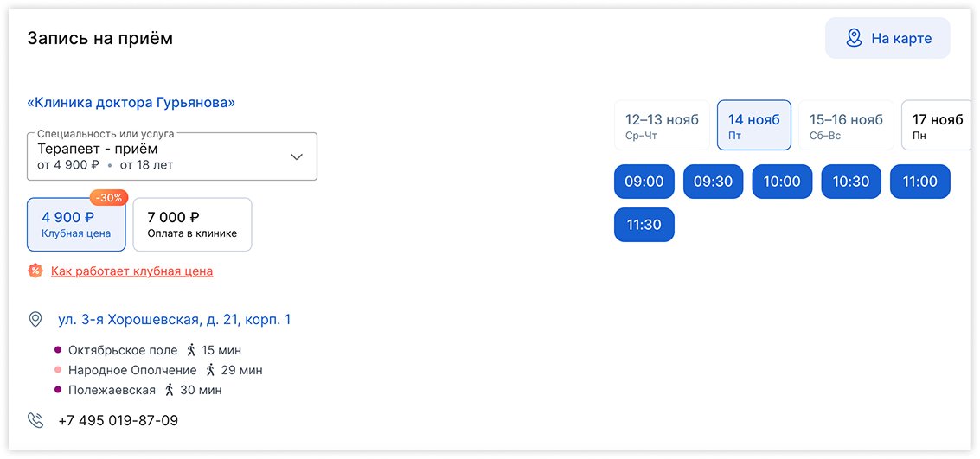Click the chevron arrow in the Терапевт - приём field
The image size is (980, 459).
[297, 156]
